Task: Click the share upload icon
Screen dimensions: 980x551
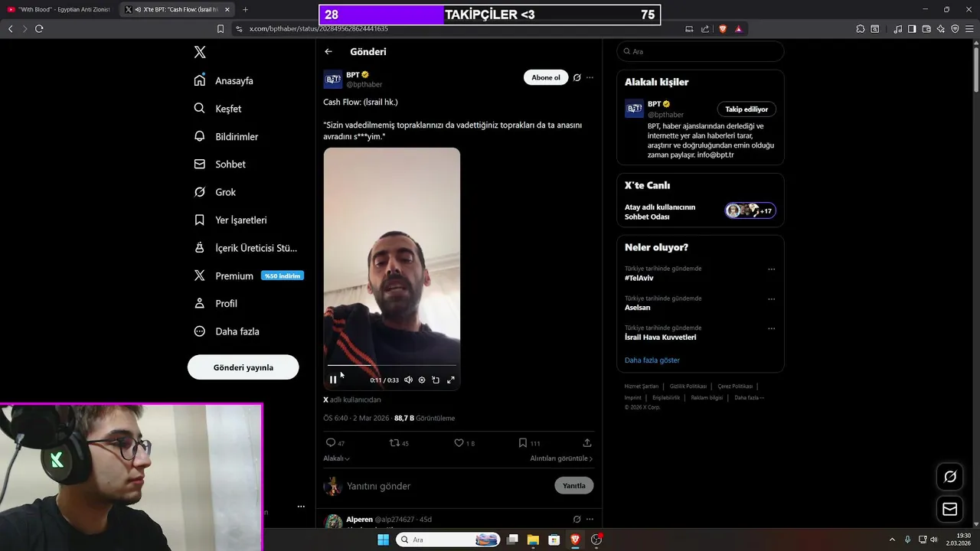Action: tap(587, 442)
